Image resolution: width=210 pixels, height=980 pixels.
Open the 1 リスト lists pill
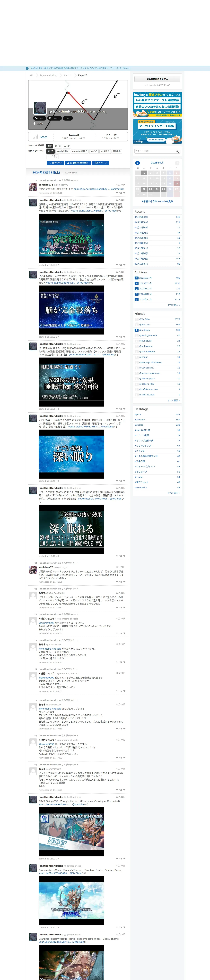click(x=68, y=118)
